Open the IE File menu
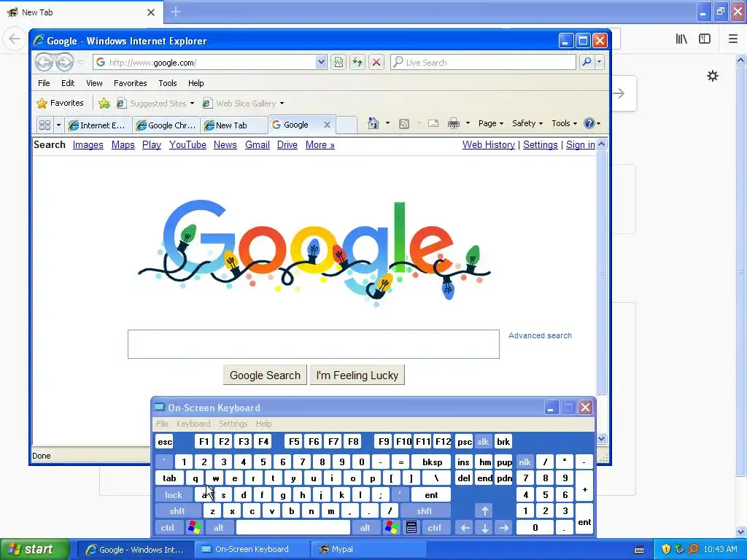 [x=44, y=83]
